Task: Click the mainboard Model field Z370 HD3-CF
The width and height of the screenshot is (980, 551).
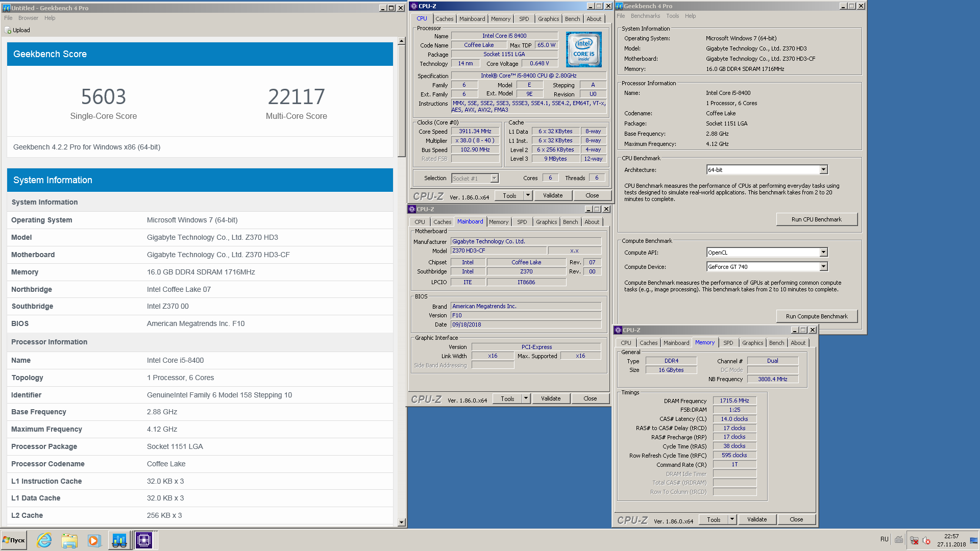Action: [x=499, y=251]
